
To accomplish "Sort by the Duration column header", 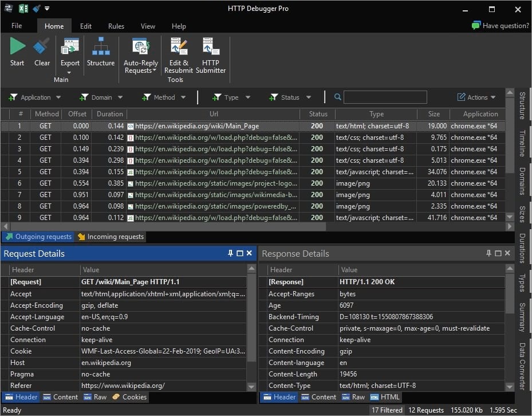I will (x=109, y=114).
